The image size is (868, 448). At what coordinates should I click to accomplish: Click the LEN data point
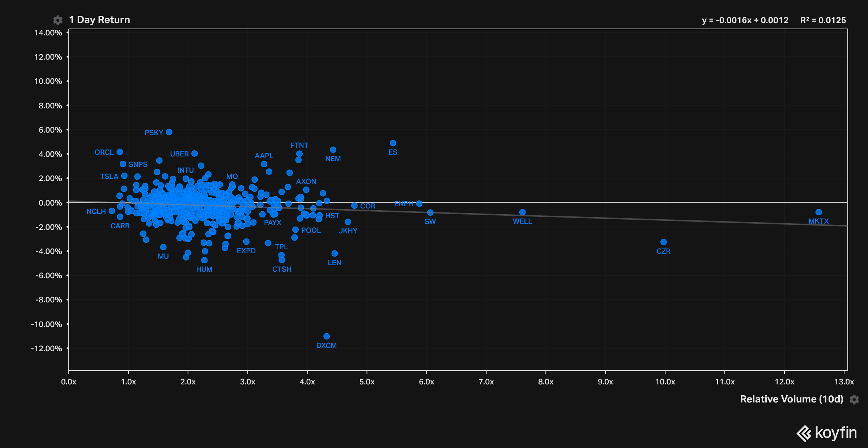point(335,254)
